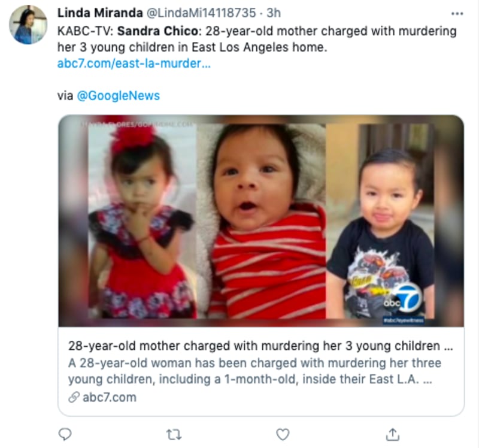Select the card description about East L.A.
Image resolution: width=479 pixels, height=448 pixels.
(x=254, y=371)
